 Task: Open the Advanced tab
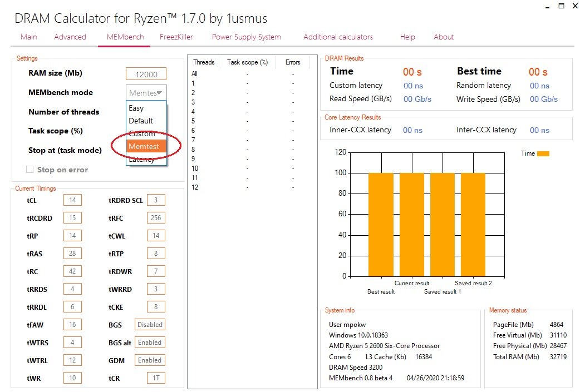[70, 37]
